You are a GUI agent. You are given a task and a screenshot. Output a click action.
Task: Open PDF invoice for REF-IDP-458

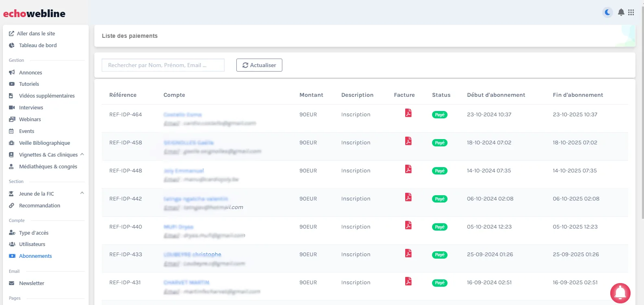click(408, 141)
